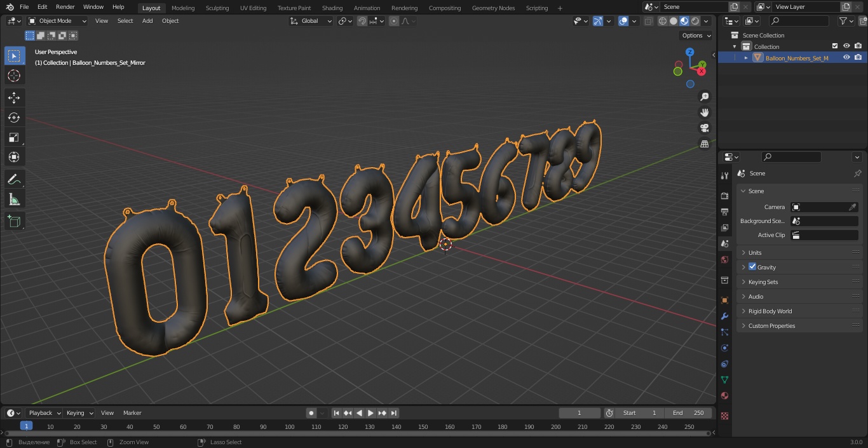Activate the Transform tool
The height and width of the screenshot is (448, 868).
coord(14,157)
